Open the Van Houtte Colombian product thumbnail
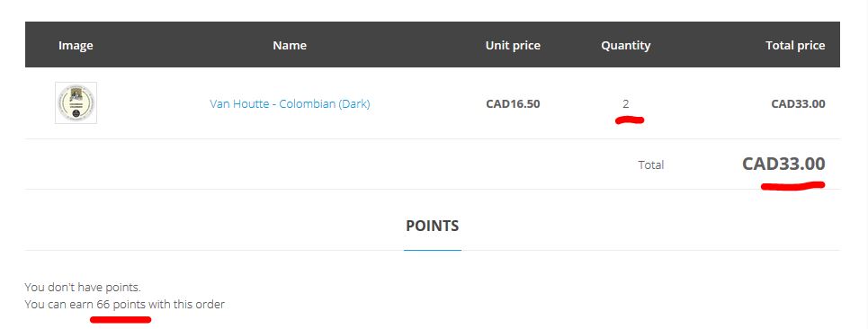 (76, 102)
